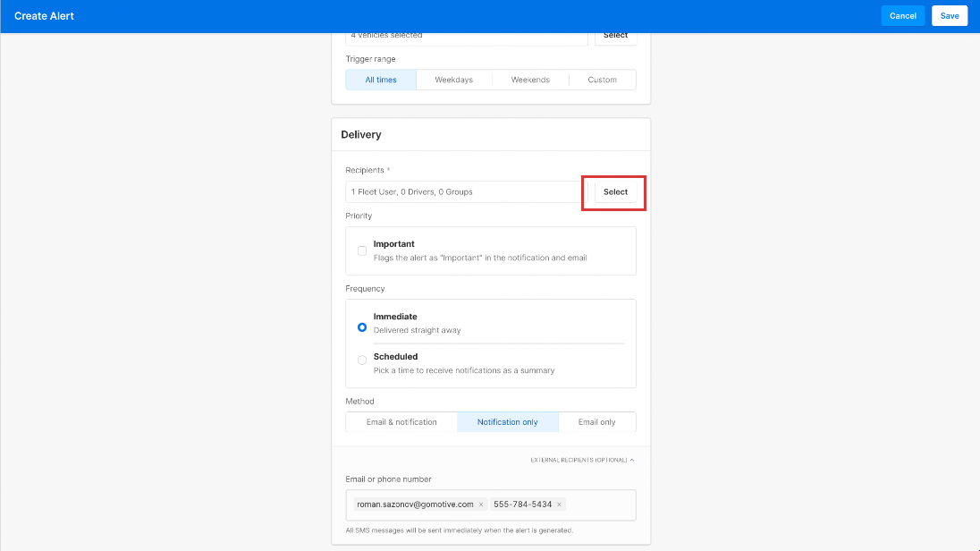Viewport: 980px width, 551px height.
Task: Collapse the External Recipients (Optional) section
Action: point(582,460)
